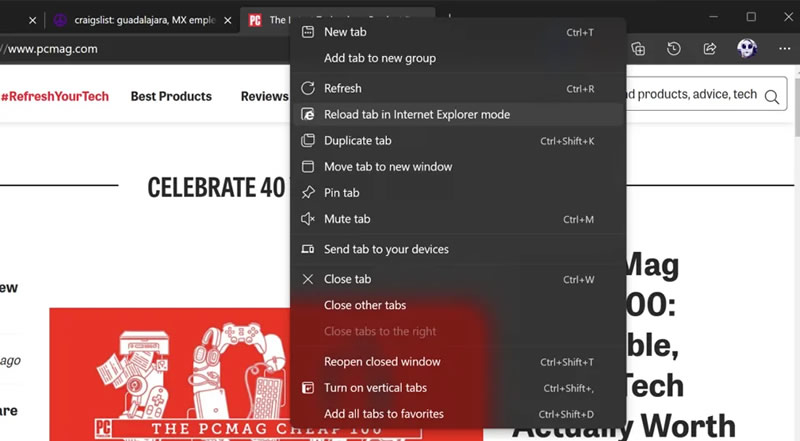Open the Best Products link
Image resolution: width=800 pixels, height=441 pixels.
click(x=171, y=96)
